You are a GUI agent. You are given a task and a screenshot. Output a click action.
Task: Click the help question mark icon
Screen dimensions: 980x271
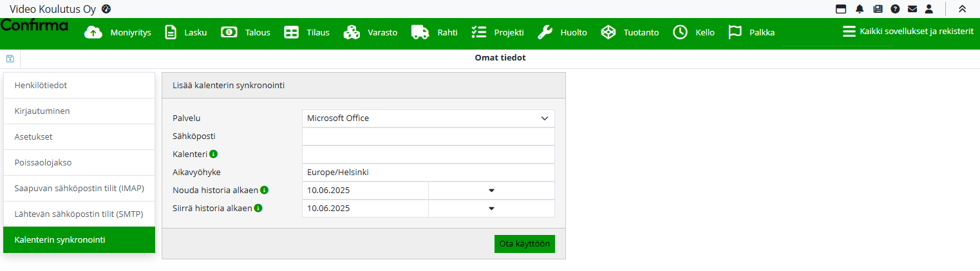895,9
